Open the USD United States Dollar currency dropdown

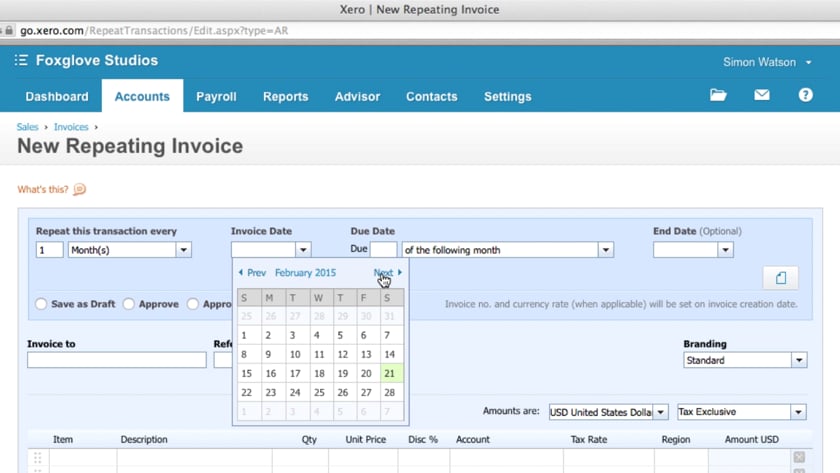661,412
